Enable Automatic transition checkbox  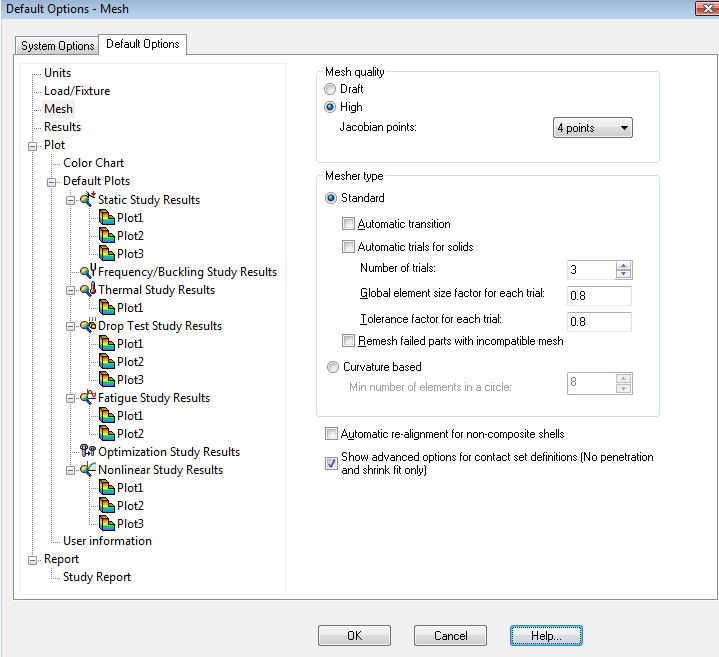(348, 224)
